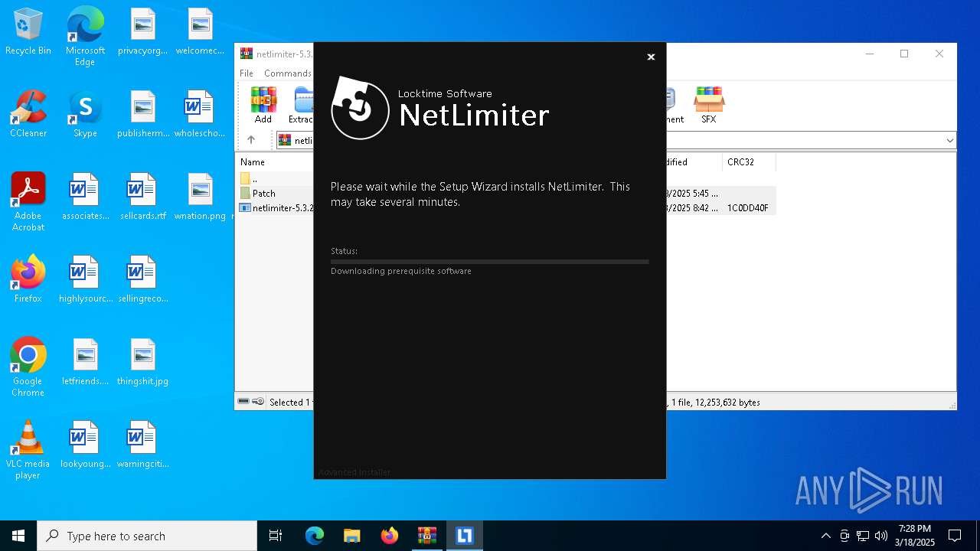980x551 pixels.
Task: Go up one folder level in WinRAR
Action: coord(251,140)
